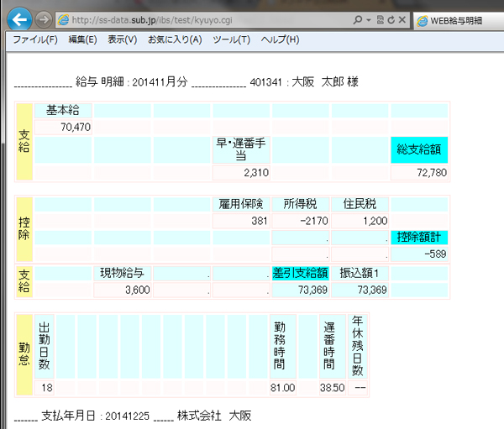Click the browser Back arrow button

tap(20, 18)
